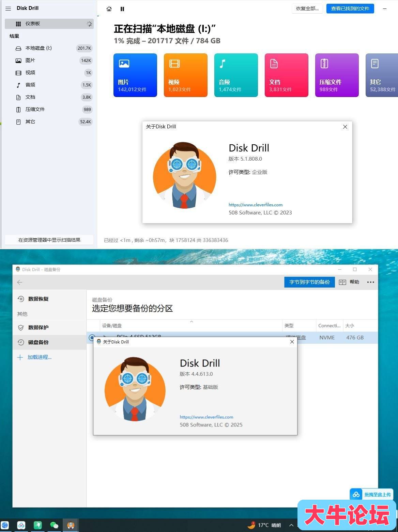
Task: Switch to 数据保护 in the sidebar
Action: point(49,327)
